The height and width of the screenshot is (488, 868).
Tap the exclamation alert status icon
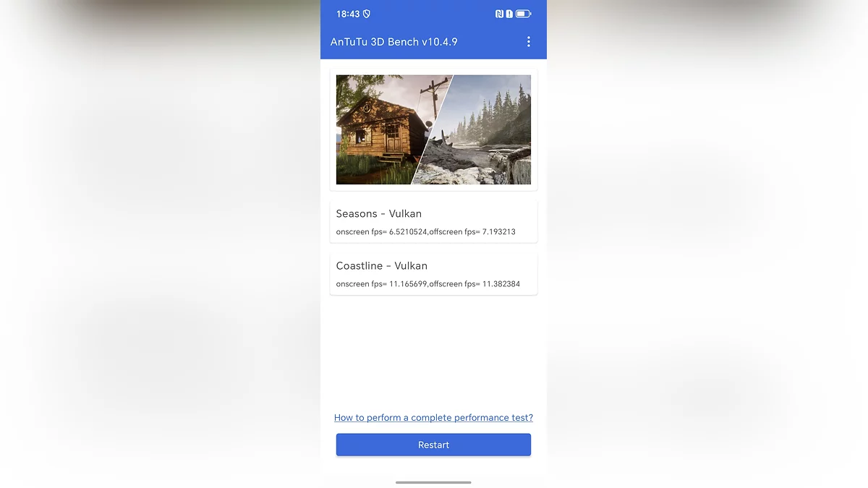[509, 14]
